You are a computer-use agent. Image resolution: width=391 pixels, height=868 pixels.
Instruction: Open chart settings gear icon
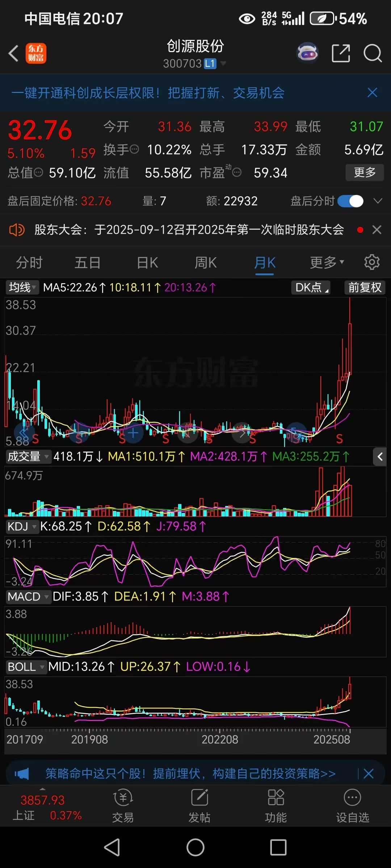point(372,262)
